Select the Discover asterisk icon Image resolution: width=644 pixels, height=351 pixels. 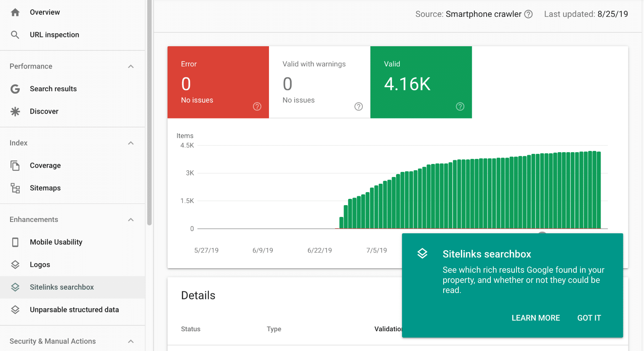pos(15,111)
